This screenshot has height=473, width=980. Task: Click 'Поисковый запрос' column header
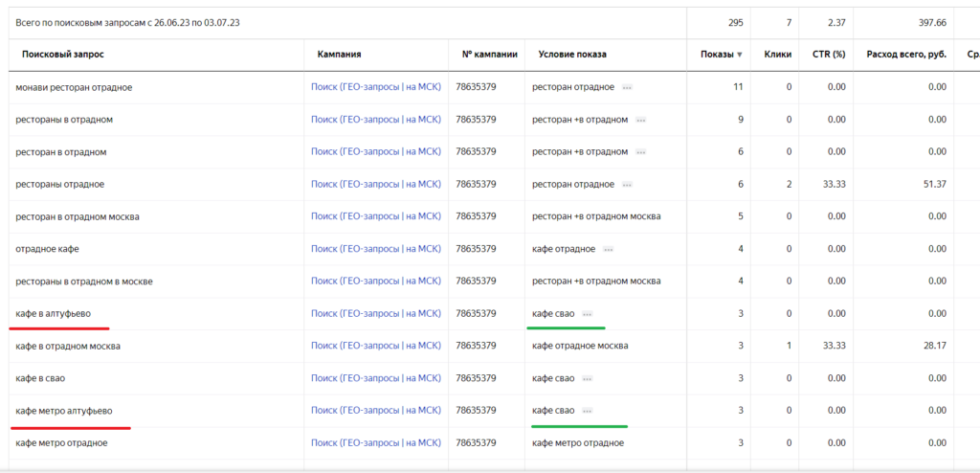tap(62, 55)
